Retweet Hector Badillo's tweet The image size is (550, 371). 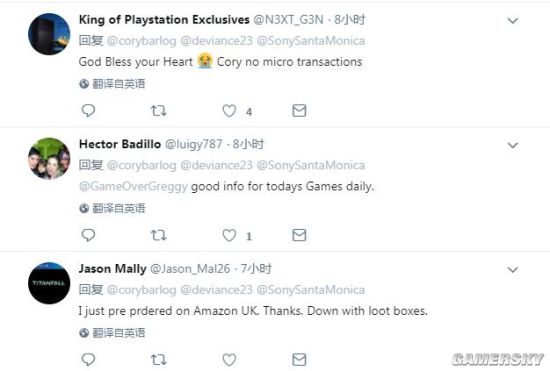tap(159, 235)
